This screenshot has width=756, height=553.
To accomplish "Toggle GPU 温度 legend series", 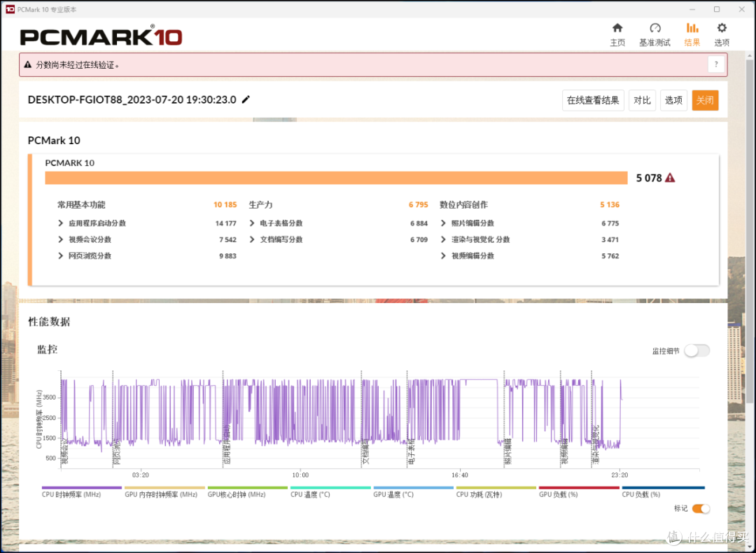I will 413,492.
